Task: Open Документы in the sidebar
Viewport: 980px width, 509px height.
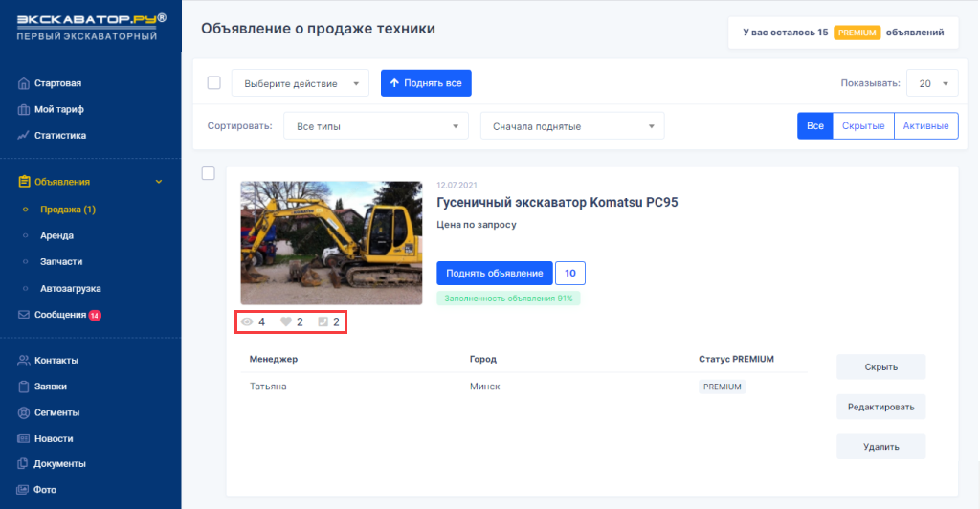Action: (x=59, y=463)
